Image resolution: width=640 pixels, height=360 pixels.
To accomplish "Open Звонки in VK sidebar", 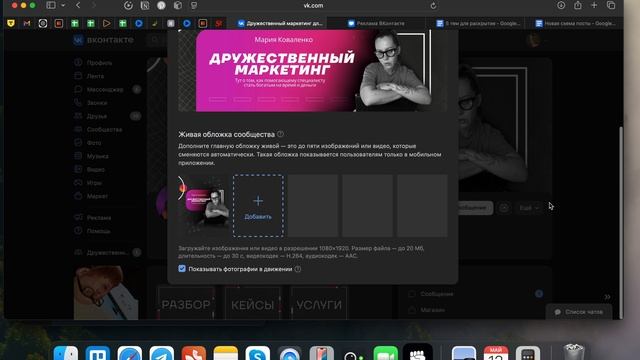I will pyautogui.click(x=97, y=103).
